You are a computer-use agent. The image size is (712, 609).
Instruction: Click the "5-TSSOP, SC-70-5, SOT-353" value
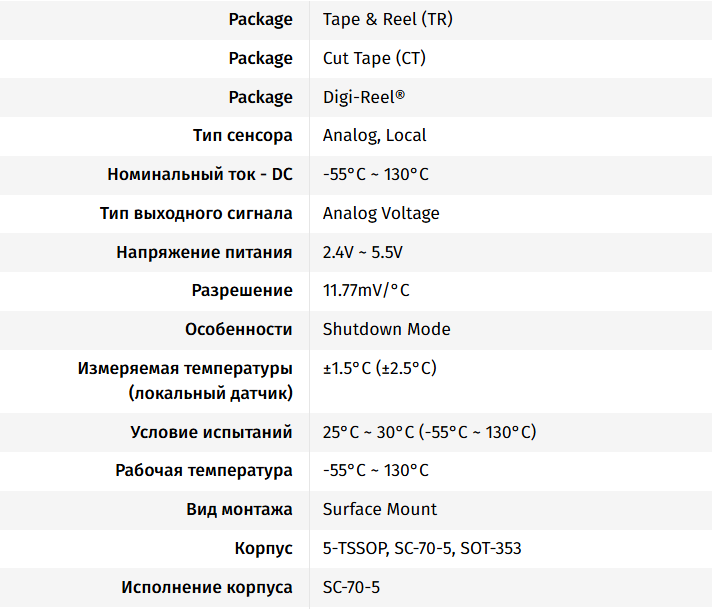click(422, 548)
